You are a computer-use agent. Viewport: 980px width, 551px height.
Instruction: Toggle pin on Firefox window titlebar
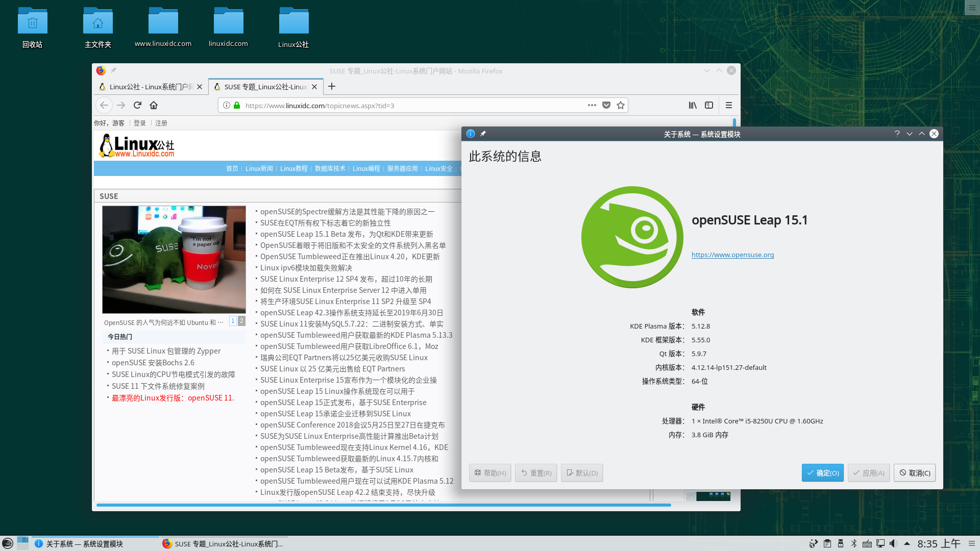pyautogui.click(x=114, y=70)
